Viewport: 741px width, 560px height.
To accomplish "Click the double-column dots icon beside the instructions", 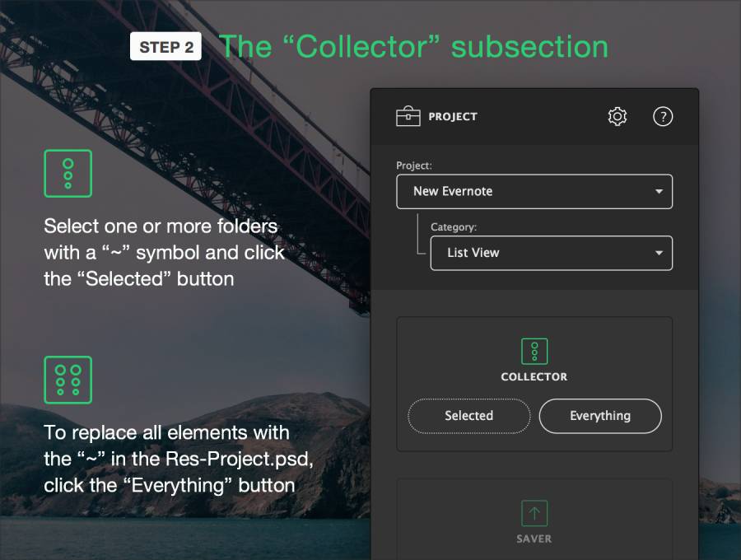I will tap(68, 380).
